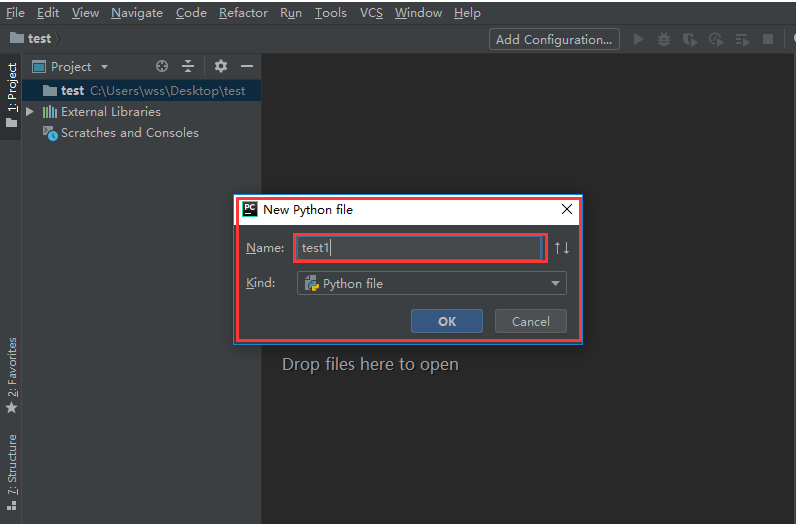Click the Cancel button

click(x=530, y=321)
